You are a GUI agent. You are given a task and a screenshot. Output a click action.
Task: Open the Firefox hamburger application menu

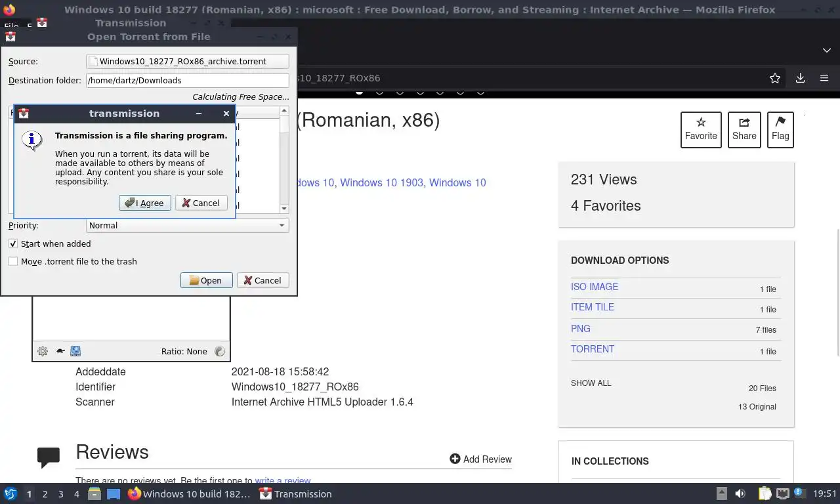(824, 78)
